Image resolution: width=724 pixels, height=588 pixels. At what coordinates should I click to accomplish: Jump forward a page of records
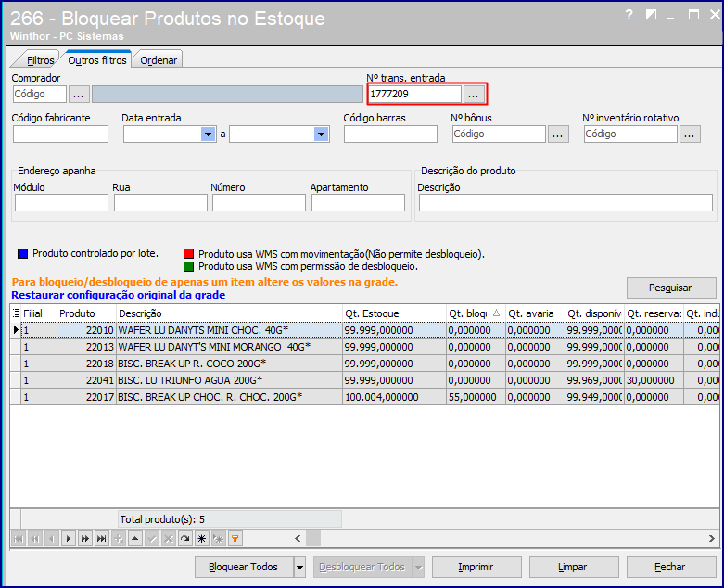pyautogui.click(x=85, y=539)
